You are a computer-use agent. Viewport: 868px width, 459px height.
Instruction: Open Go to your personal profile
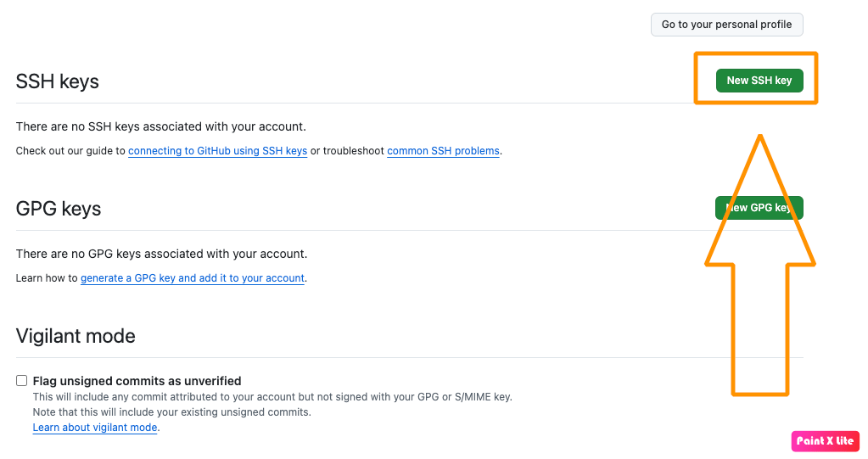[x=726, y=25]
